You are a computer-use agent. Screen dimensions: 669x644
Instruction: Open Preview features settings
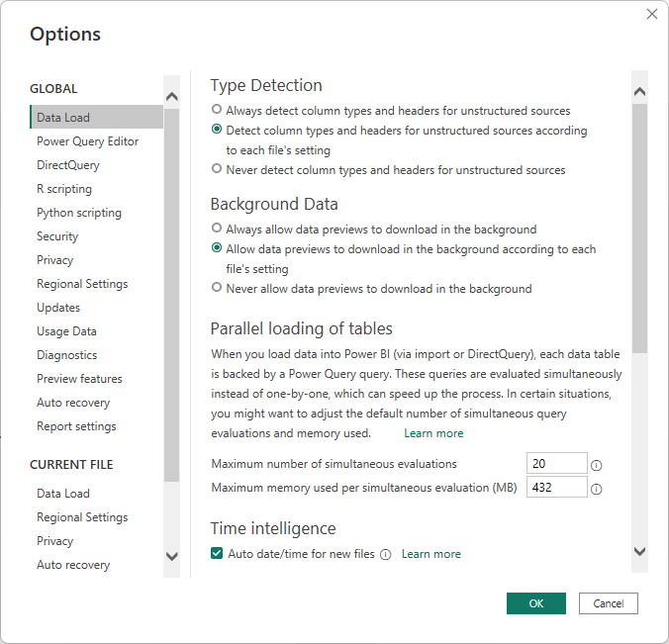[79, 379]
